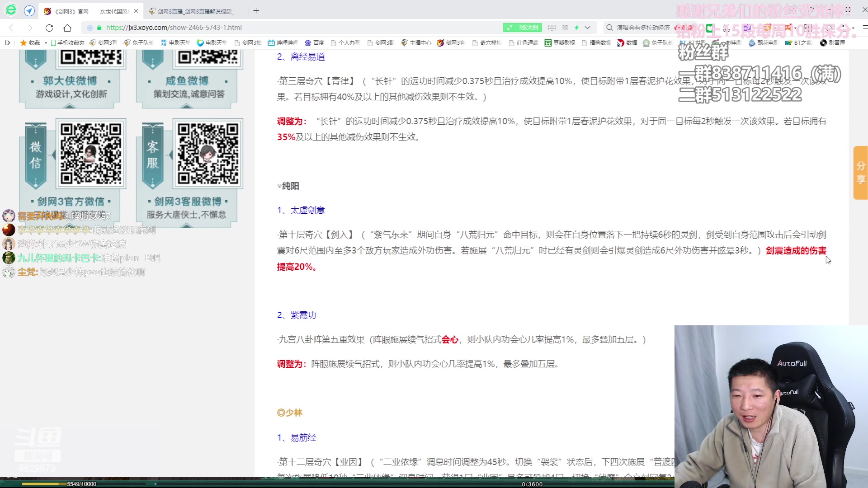Click the 1、易筋经 heading

pyautogui.click(x=297, y=438)
